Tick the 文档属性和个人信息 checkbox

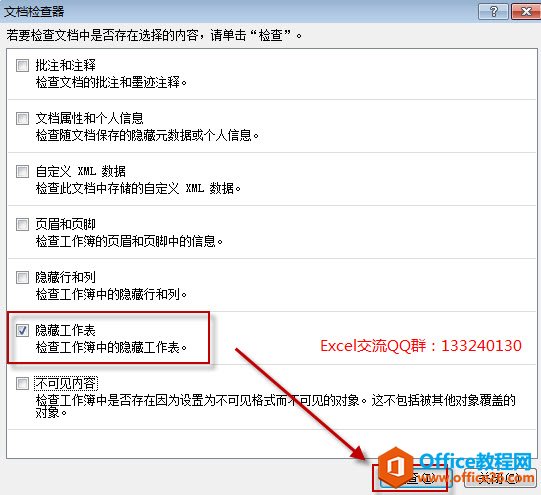click(x=22, y=118)
